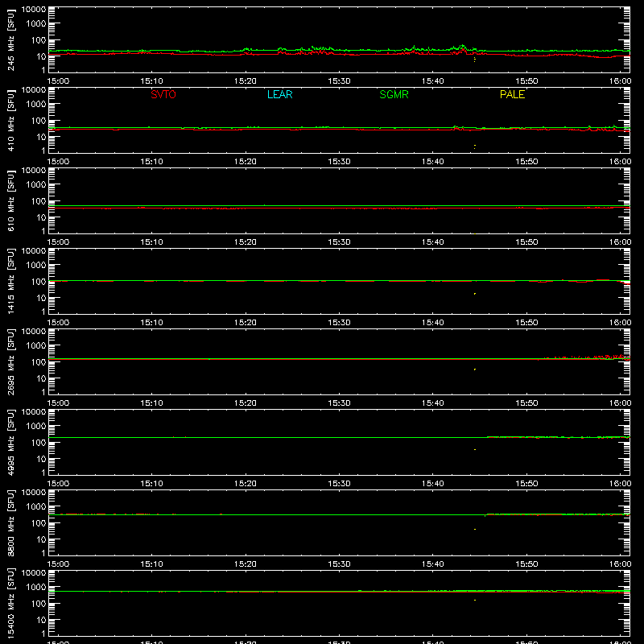Click the 245 MHz [SFU] axis title
Image resolution: width=644 pixels, height=644 pixels.
point(11,39)
